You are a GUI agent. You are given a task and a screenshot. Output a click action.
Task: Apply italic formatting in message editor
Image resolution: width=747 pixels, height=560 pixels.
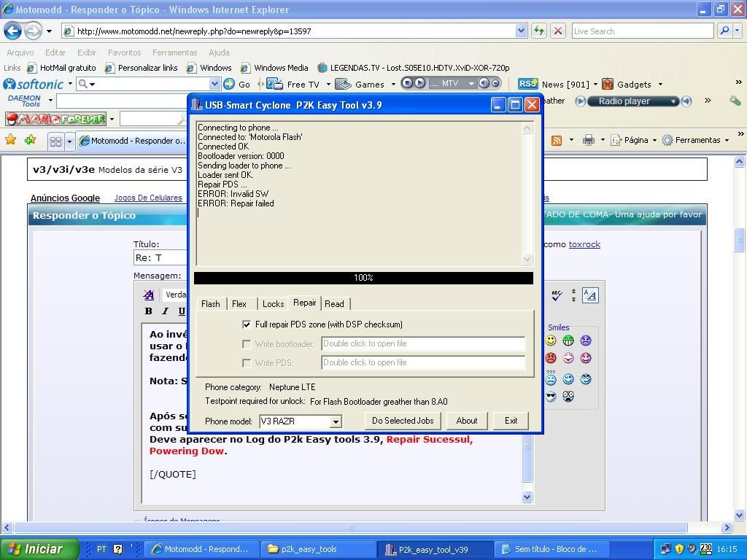(166, 311)
